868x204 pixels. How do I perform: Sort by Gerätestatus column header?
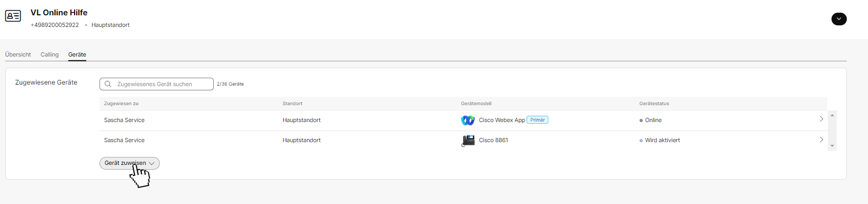[654, 104]
